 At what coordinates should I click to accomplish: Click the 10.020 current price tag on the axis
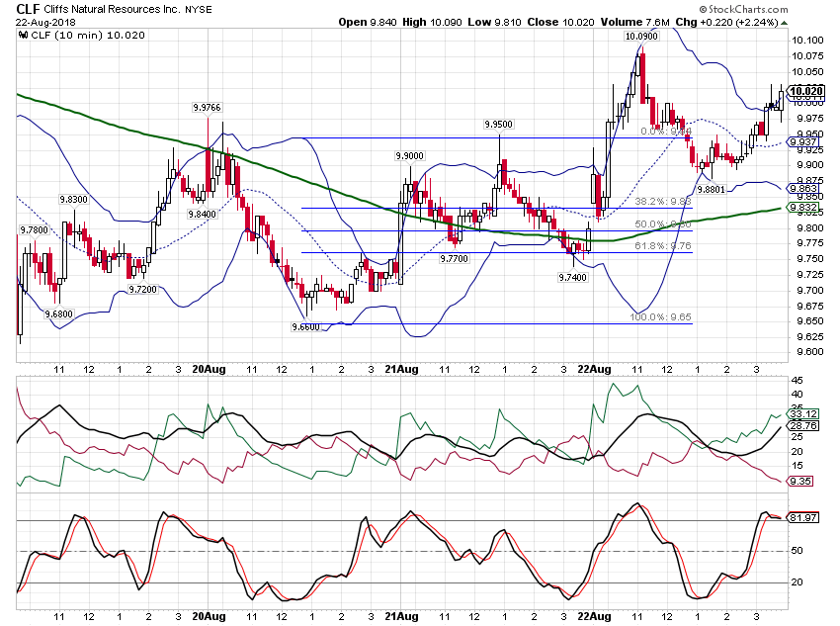tap(806, 91)
